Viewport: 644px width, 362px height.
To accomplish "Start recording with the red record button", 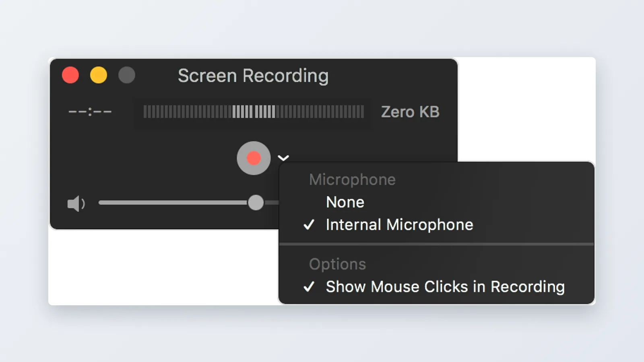I will click(254, 158).
